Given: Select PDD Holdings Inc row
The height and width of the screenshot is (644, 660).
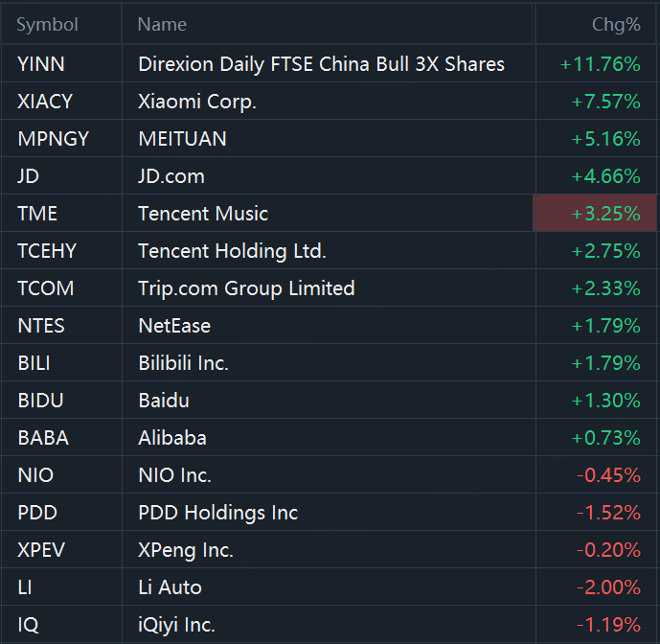Looking at the screenshot, I should 218,513.
